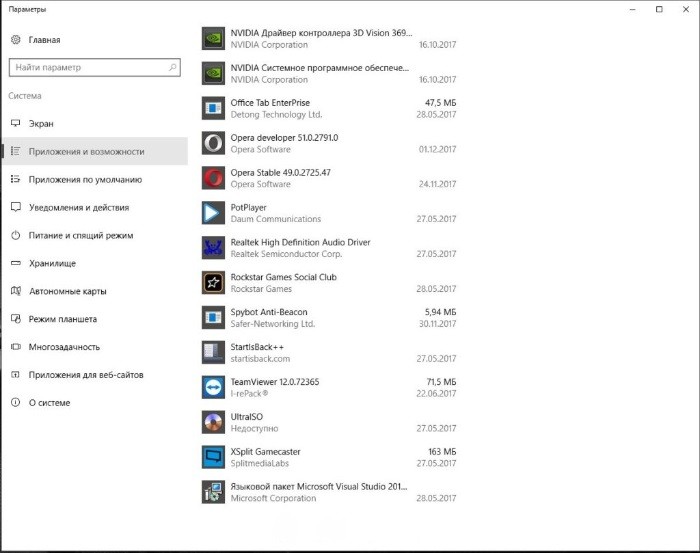The width and height of the screenshot is (700, 553).
Task: Click the NVIDIA 3D Vision driver icon
Action: [x=213, y=38]
